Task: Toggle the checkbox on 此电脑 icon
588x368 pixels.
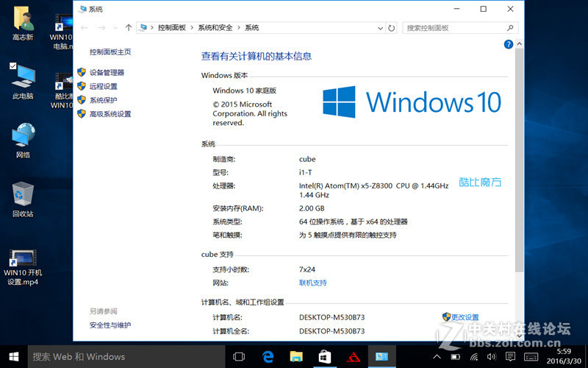Action: click(12, 66)
